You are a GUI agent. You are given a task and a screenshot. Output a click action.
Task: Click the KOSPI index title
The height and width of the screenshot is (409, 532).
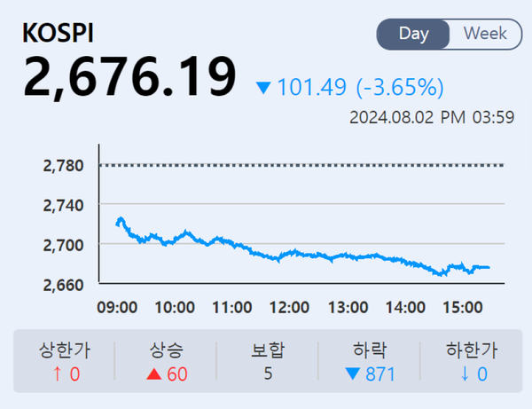click(x=59, y=33)
